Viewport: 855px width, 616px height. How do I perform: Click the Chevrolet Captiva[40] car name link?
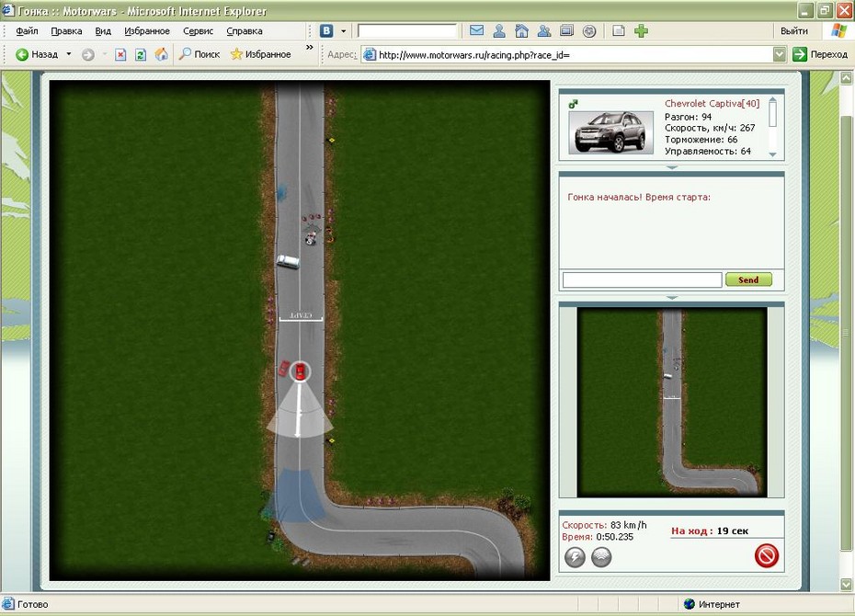(712, 104)
